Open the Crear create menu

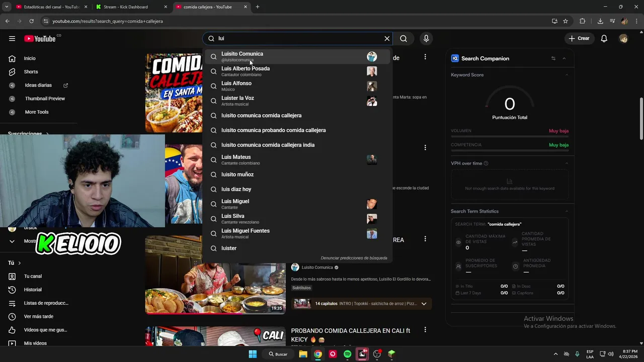pos(579,38)
